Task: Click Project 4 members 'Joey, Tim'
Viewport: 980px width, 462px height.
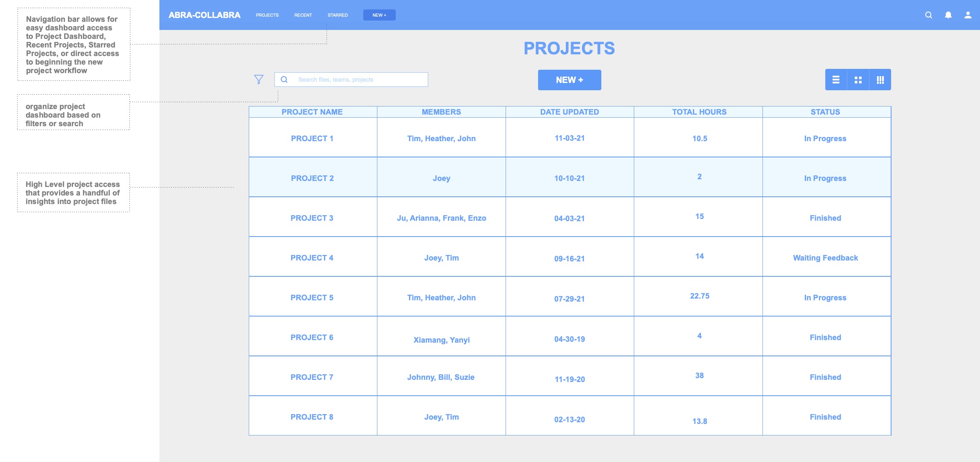Action: [x=441, y=258]
